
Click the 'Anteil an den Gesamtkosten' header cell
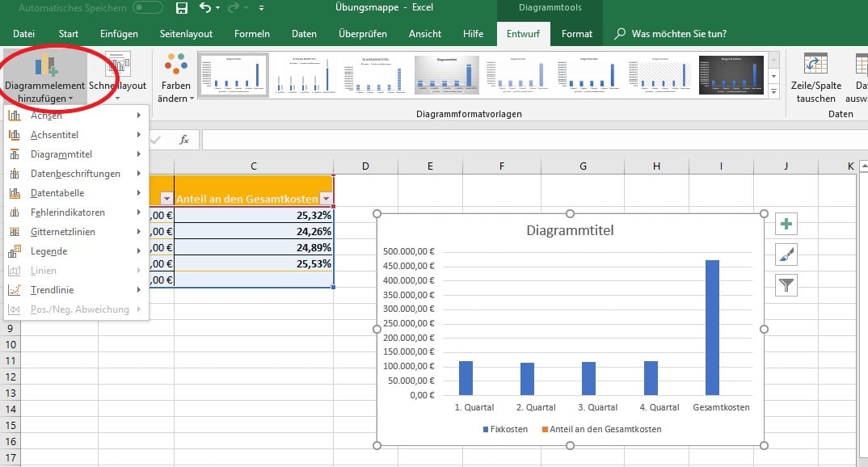pyautogui.click(x=254, y=191)
